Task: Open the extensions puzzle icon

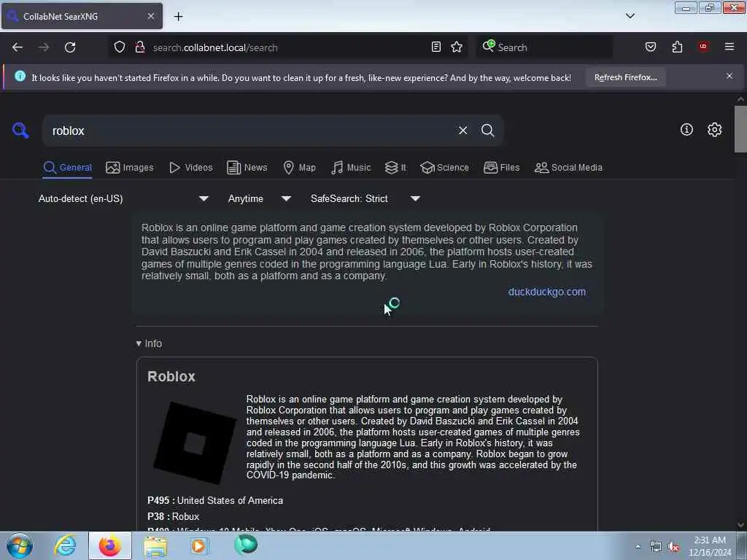Action: [677, 47]
